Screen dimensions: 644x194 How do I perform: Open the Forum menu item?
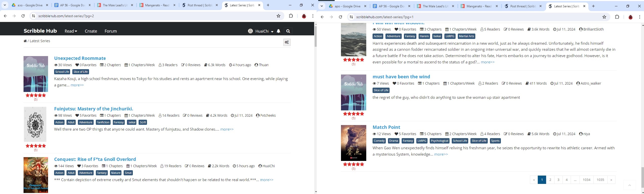coord(111,31)
